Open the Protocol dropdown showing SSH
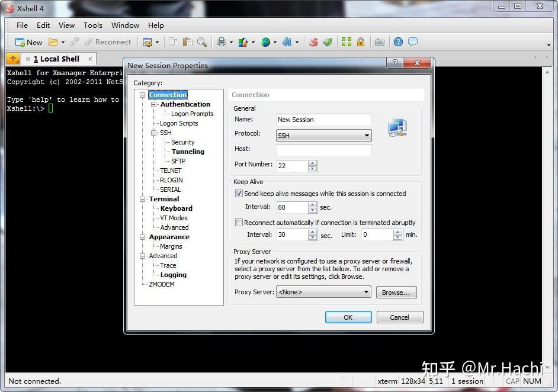 368,135
